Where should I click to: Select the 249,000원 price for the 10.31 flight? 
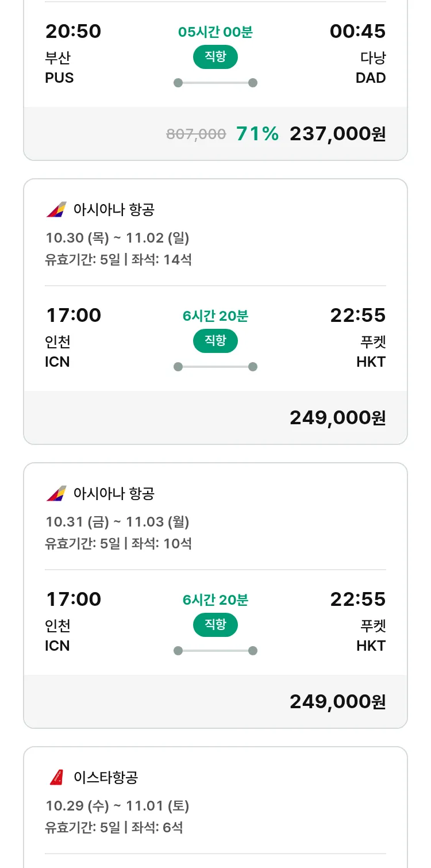(337, 702)
